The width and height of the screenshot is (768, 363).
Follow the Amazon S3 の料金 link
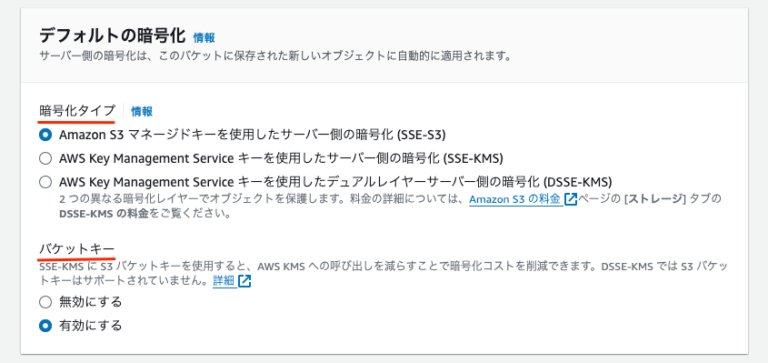click(x=514, y=199)
